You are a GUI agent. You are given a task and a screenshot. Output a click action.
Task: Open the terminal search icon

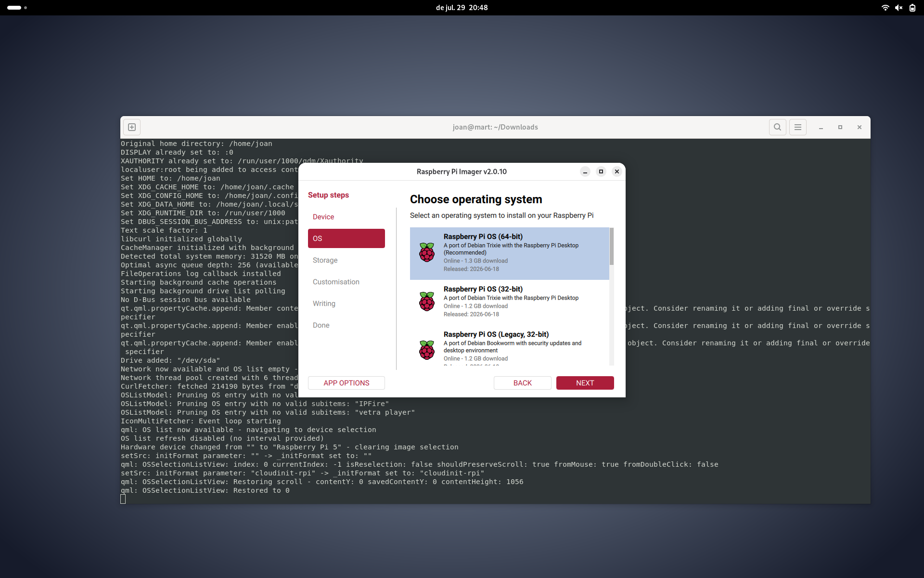777,127
